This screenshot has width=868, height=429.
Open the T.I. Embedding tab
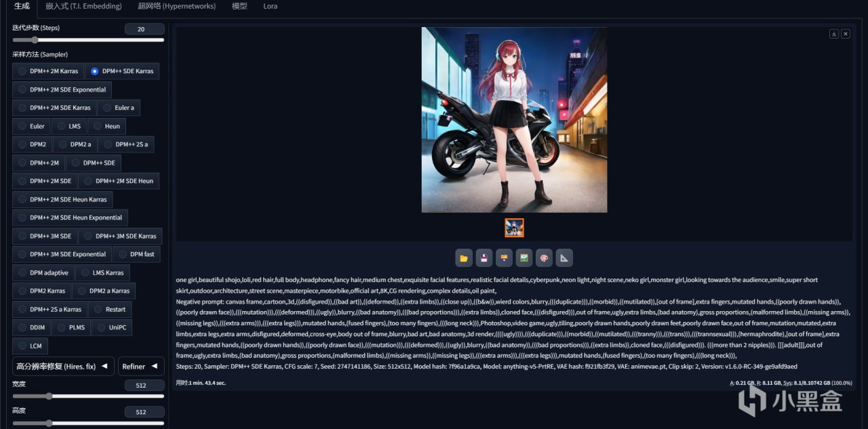83,6
